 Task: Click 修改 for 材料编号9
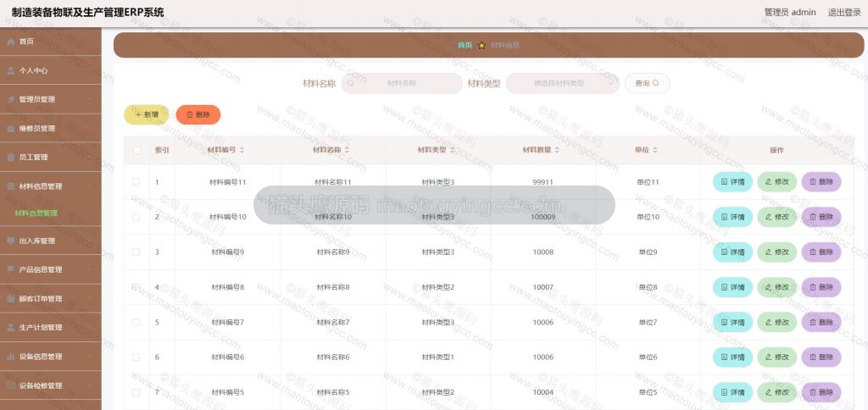pyautogui.click(x=777, y=252)
